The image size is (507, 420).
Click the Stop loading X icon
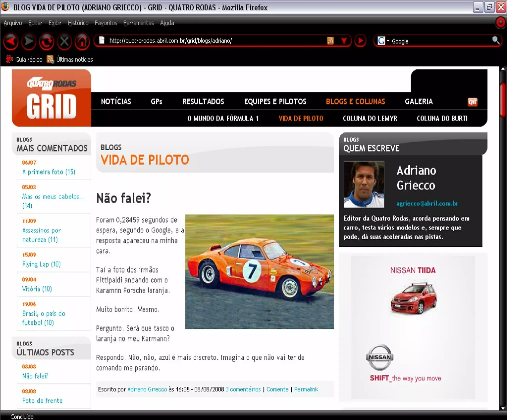[64, 41]
